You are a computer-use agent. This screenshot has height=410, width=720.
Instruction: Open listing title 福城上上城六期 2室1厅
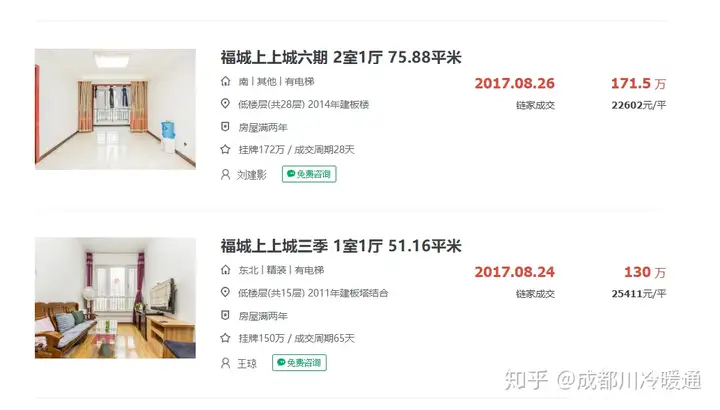[x=341, y=57]
